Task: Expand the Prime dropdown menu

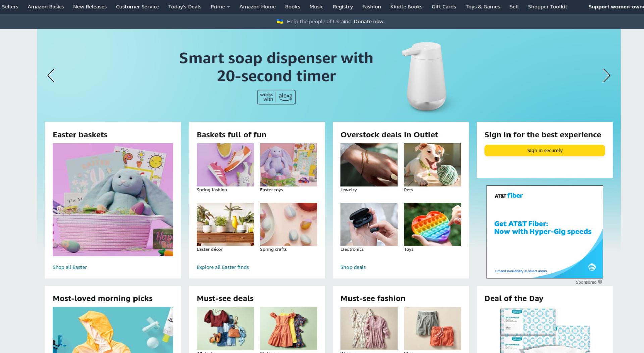Action: [x=220, y=7]
